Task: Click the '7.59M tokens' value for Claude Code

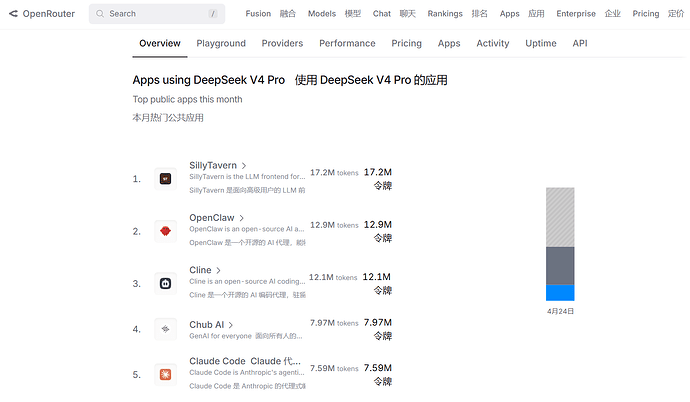Action: (334, 368)
